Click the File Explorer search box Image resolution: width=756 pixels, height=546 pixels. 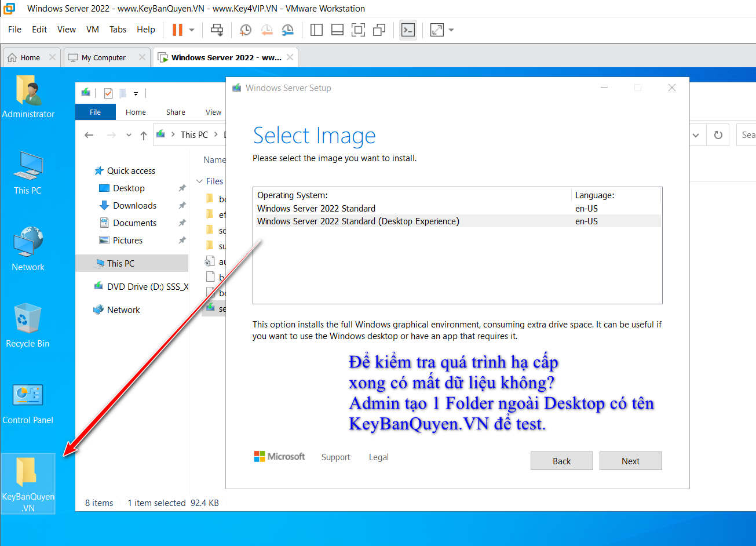click(x=746, y=135)
